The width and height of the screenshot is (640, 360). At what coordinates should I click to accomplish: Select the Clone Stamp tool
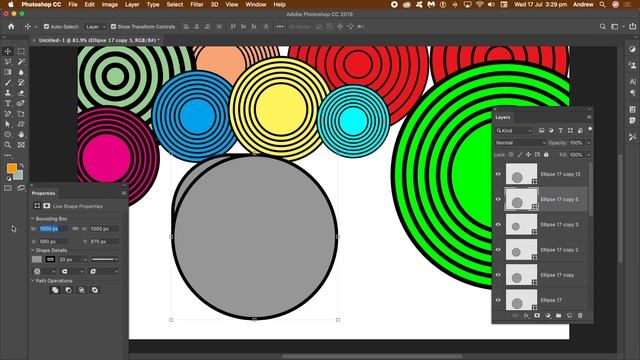(8, 93)
